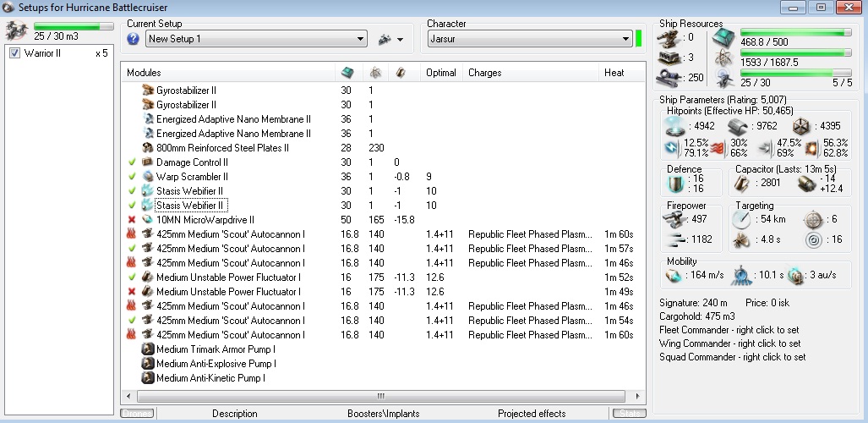The width and height of the screenshot is (868, 423).
Task: Click the Hurricane ship icon above drone list
Action: click(x=17, y=30)
